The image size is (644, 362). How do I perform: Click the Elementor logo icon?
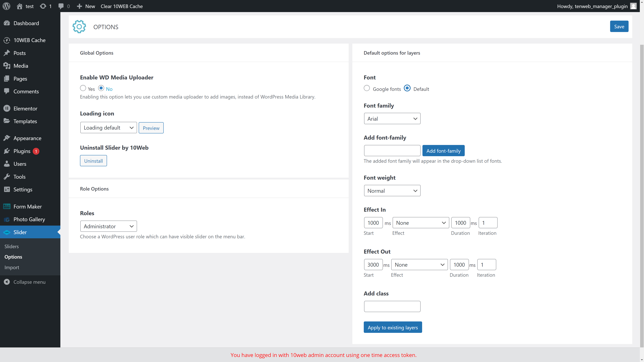point(7,108)
